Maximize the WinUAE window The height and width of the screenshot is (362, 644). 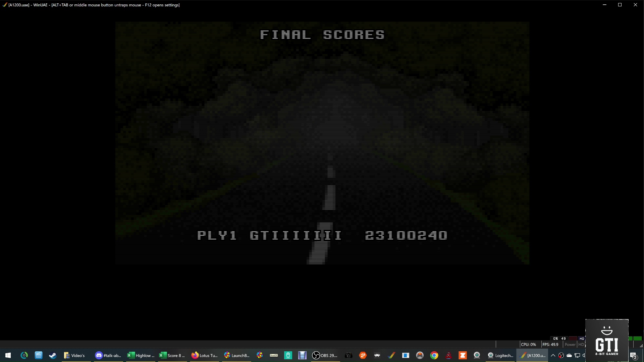620,5
